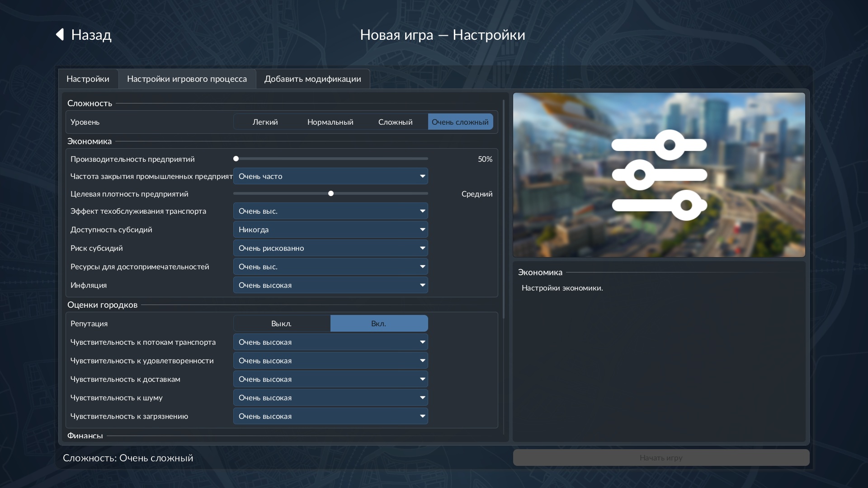The height and width of the screenshot is (488, 868).
Task: Click the Настройки экономики description text
Action: tap(562, 288)
